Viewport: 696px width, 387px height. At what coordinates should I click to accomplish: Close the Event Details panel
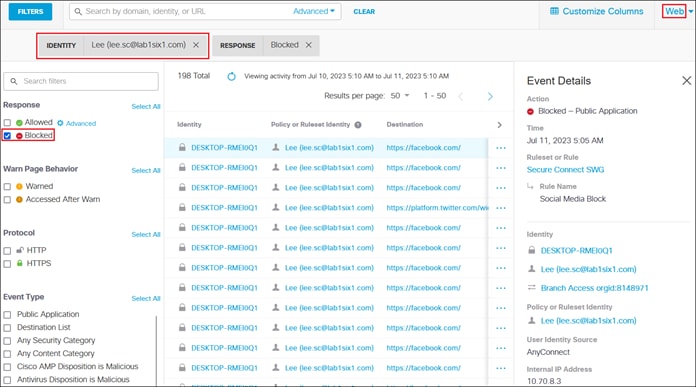pos(686,80)
